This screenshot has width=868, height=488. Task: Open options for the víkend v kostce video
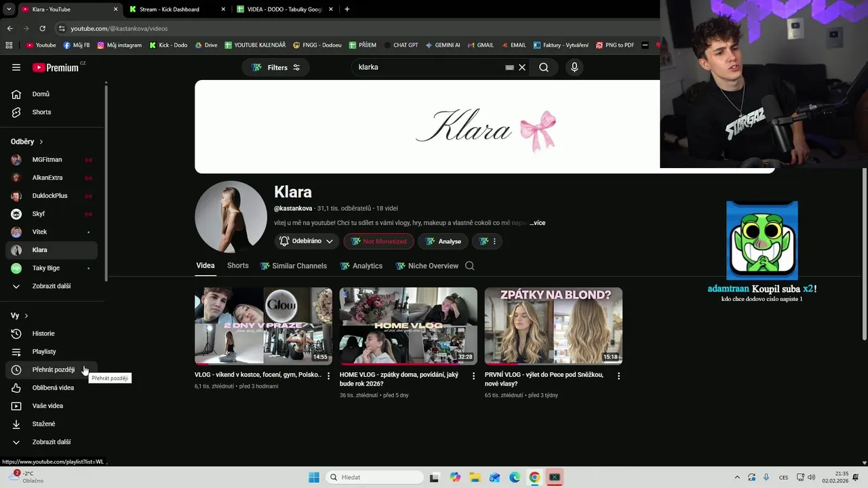coord(329,375)
